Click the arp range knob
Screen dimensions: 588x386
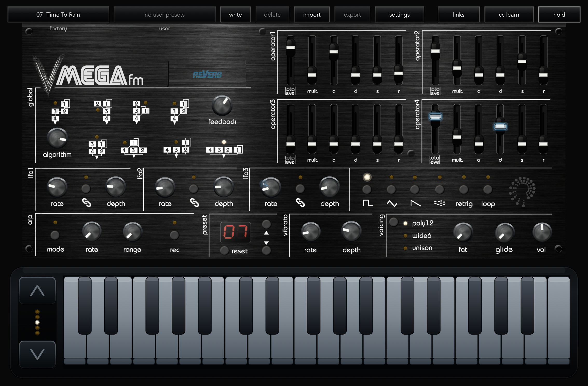133,232
